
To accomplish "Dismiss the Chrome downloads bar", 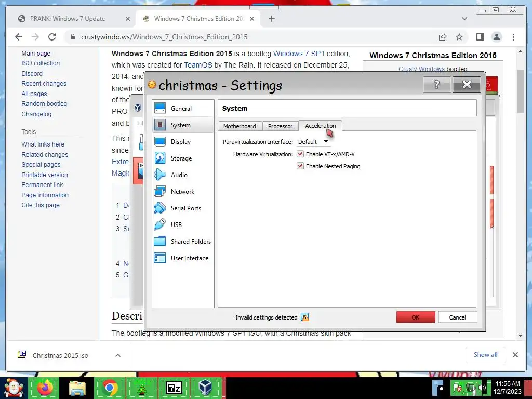I will click(515, 354).
